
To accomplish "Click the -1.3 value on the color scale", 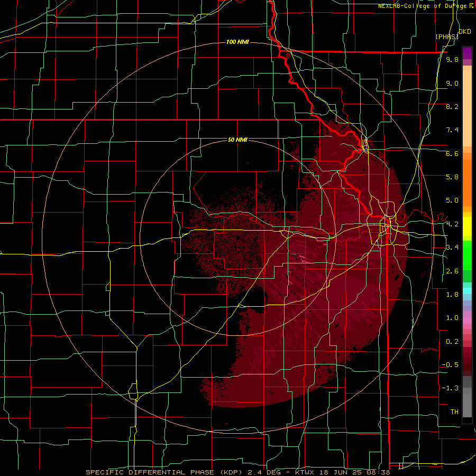I will tap(450, 388).
